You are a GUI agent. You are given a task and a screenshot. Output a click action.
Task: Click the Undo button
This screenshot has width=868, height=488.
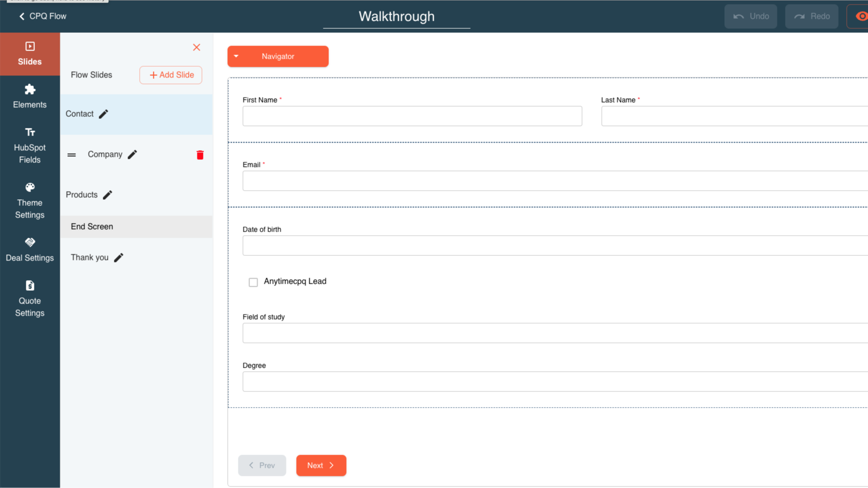point(751,16)
